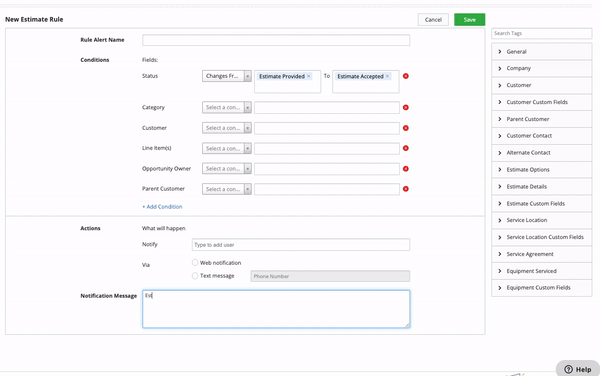Save the new estimate rule
This screenshot has width=600, height=376.
tap(470, 20)
